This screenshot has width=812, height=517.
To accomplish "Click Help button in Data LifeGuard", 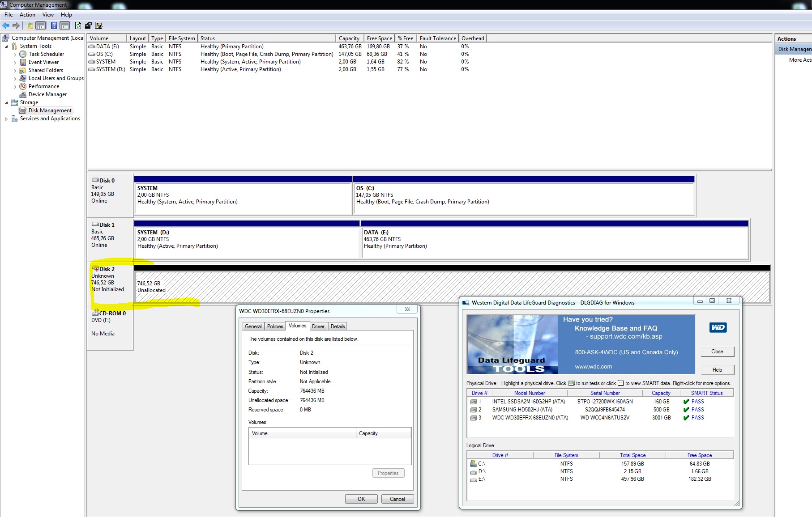I will tap(717, 370).
